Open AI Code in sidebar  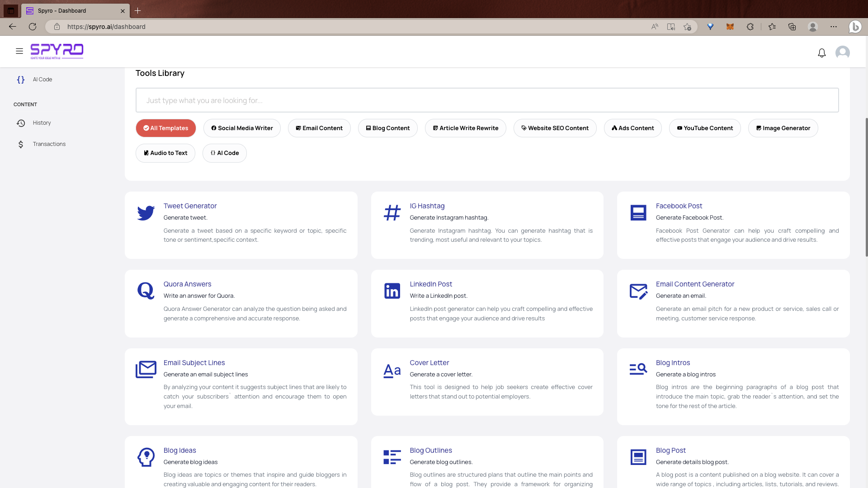(x=42, y=80)
